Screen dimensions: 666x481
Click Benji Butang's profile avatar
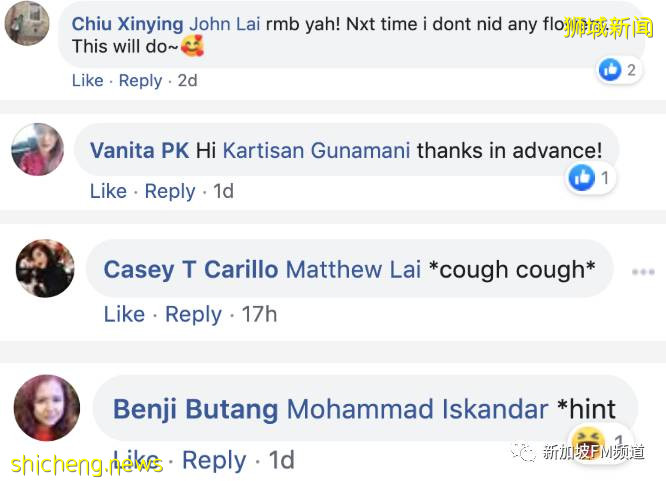coord(46,407)
